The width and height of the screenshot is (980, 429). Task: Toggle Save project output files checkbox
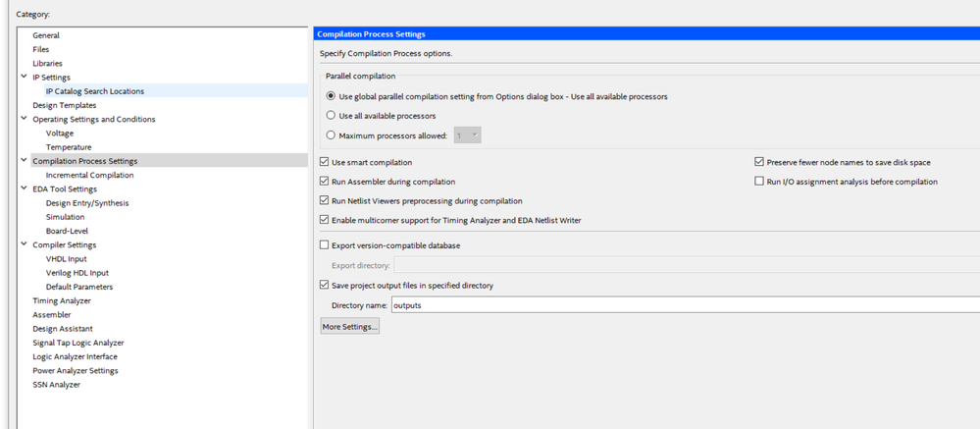tap(325, 286)
